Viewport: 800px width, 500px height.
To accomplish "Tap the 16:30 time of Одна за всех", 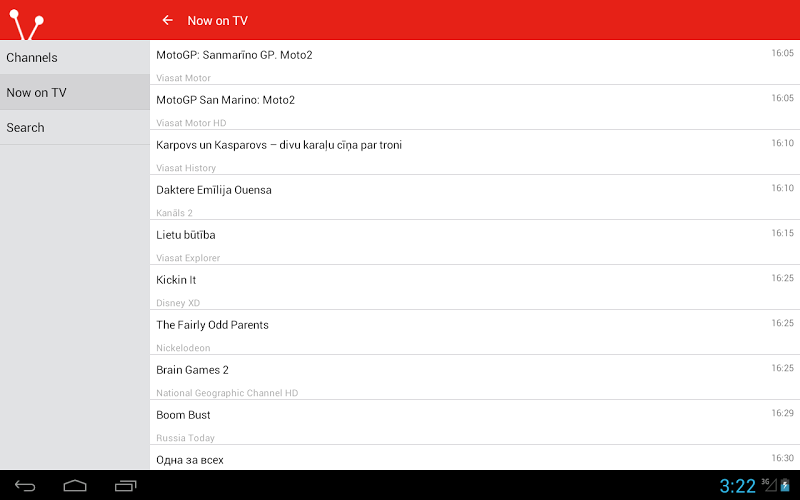I will (782, 458).
